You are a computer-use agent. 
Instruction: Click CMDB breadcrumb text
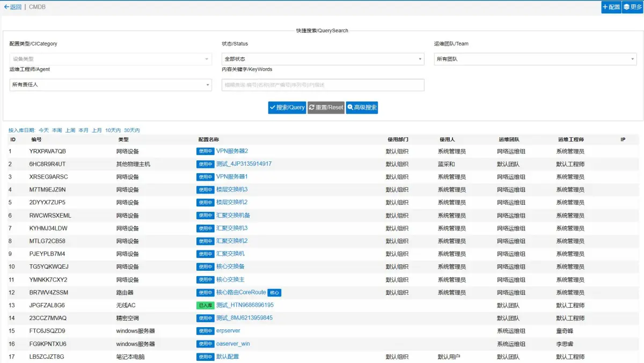pyautogui.click(x=37, y=7)
